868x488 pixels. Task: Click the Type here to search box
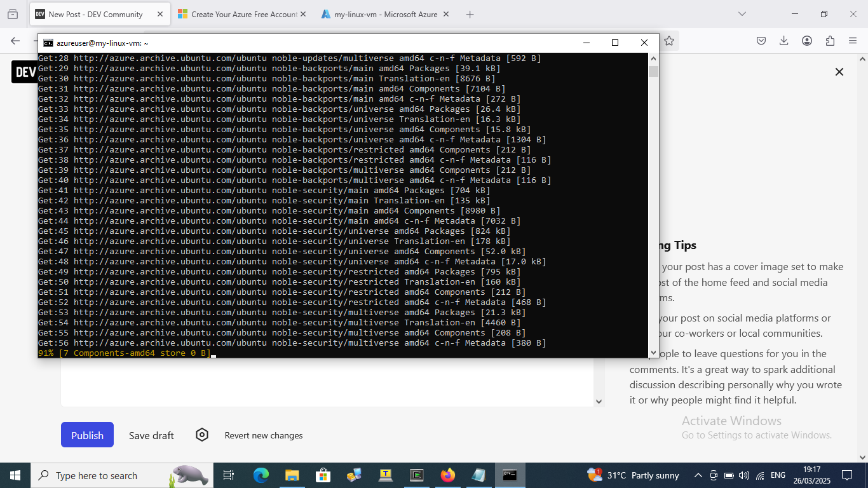coord(122,475)
